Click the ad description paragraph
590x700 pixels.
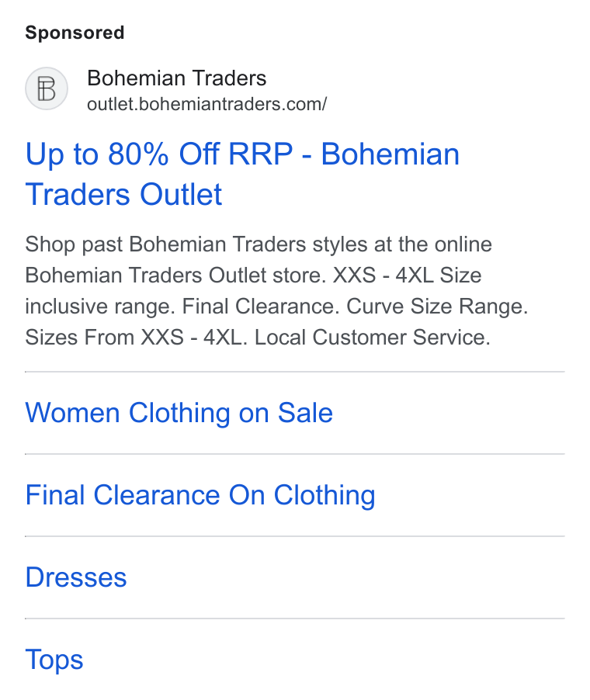click(276, 290)
